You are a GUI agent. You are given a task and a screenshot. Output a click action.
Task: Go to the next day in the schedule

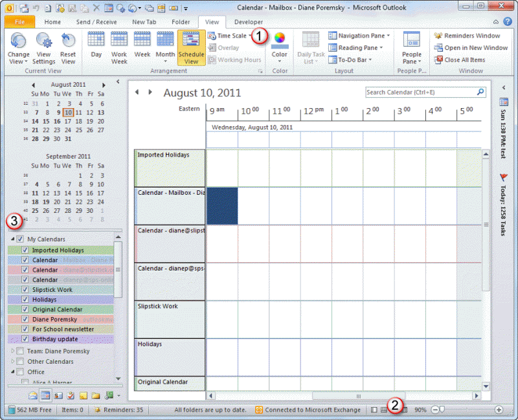click(150, 92)
